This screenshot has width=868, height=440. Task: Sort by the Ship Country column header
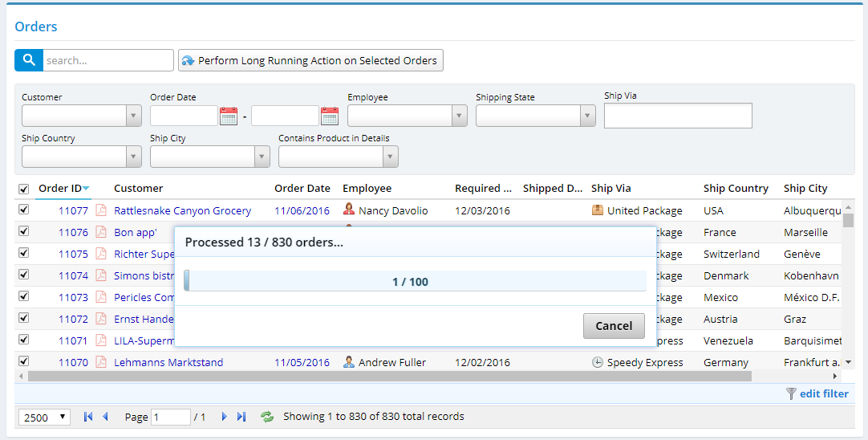(x=736, y=189)
